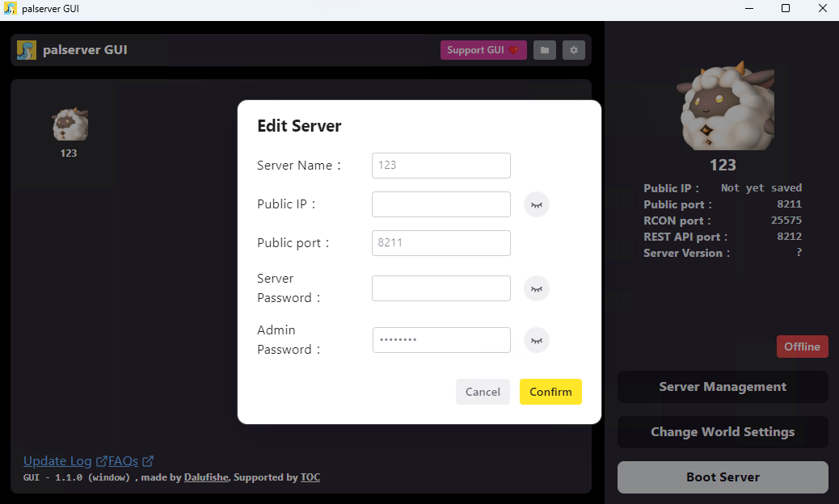
Task: Reveal the Admin Password text
Action: [x=536, y=341]
